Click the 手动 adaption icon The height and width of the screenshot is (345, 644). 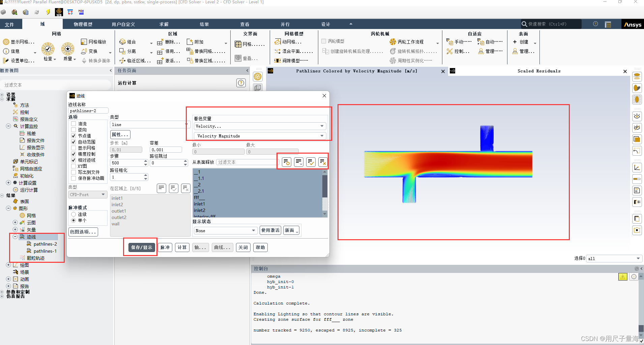coord(449,42)
